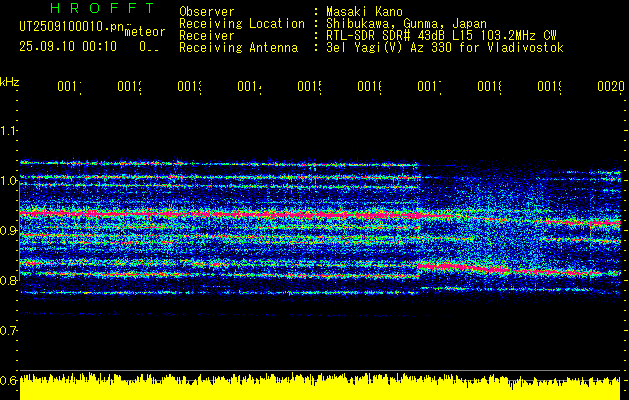Click the 0020 time marker
The image size is (629, 400).
611,86
